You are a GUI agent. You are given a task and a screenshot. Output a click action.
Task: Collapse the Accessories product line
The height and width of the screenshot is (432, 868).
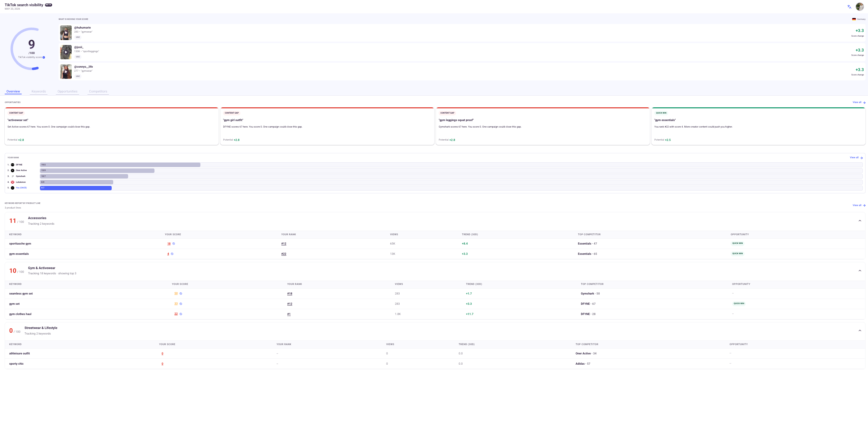pyautogui.click(x=860, y=221)
